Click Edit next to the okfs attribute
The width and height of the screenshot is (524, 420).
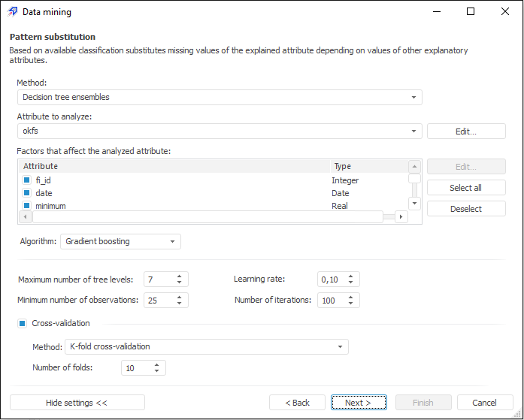click(x=466, y=131)
